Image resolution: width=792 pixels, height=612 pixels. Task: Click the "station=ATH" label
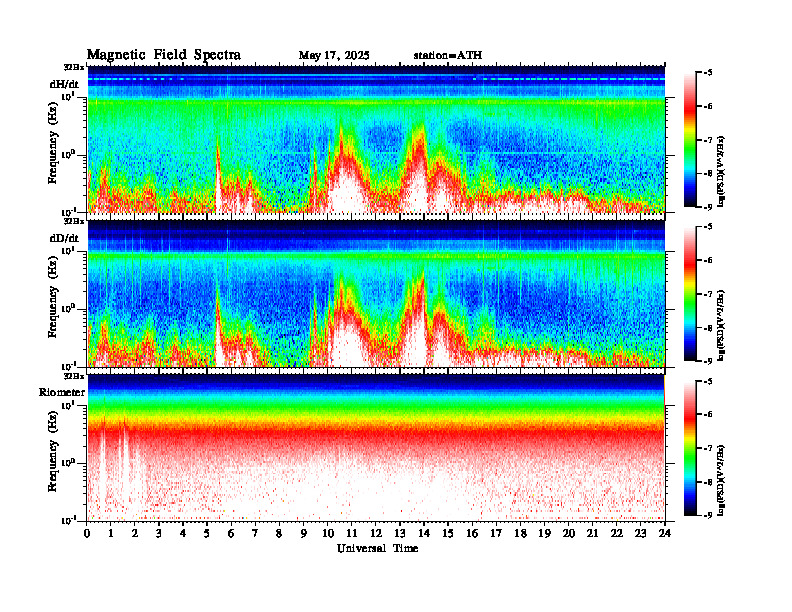click(x=448, y=56)
